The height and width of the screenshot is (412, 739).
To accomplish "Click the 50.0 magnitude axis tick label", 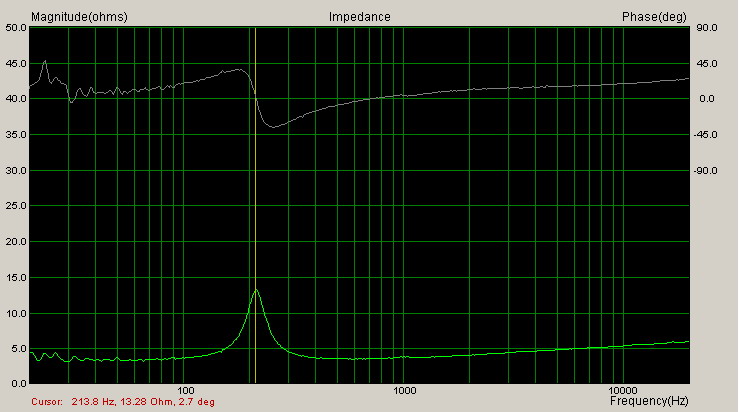I will pyautogui.click(x=14, y=28).
